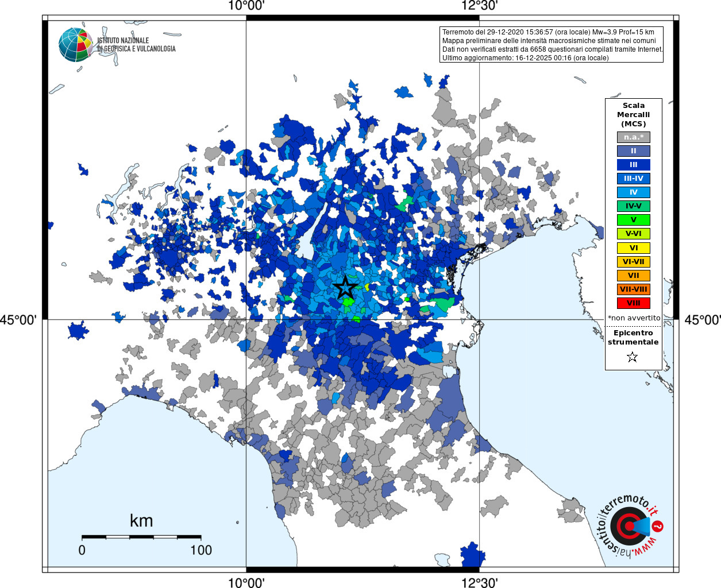Image resolution: width=721 pixels, height=588 pixels.
Task: Select the III-IV intensity legend swatch
Action: coord(634,179)
